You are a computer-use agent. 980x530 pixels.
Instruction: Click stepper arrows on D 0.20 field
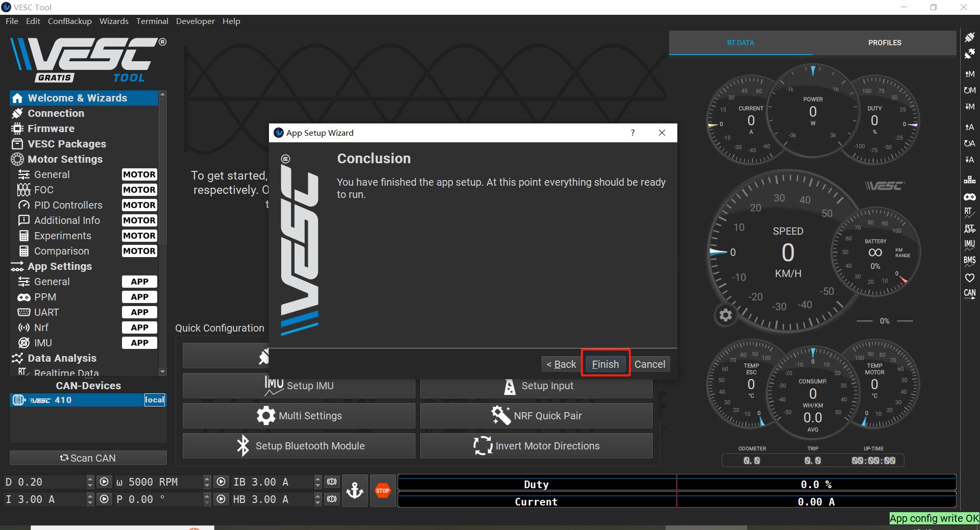(x=90, y=482)
